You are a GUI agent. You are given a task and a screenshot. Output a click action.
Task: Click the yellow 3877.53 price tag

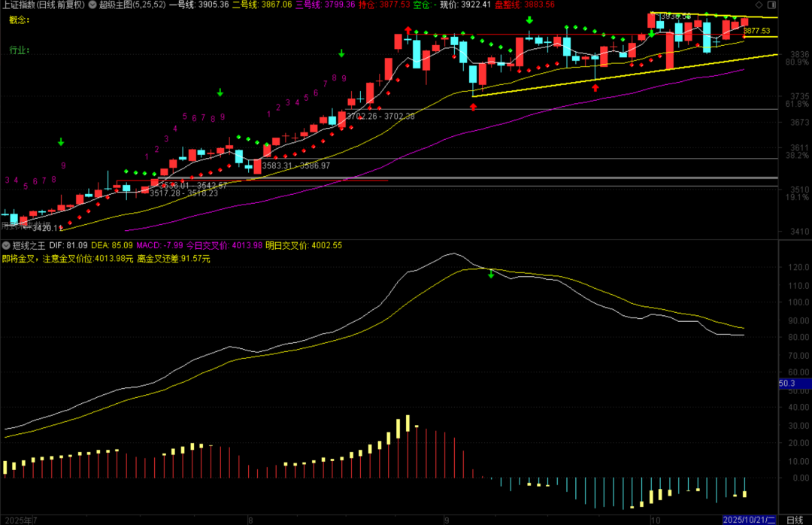[x=756, y=31]
